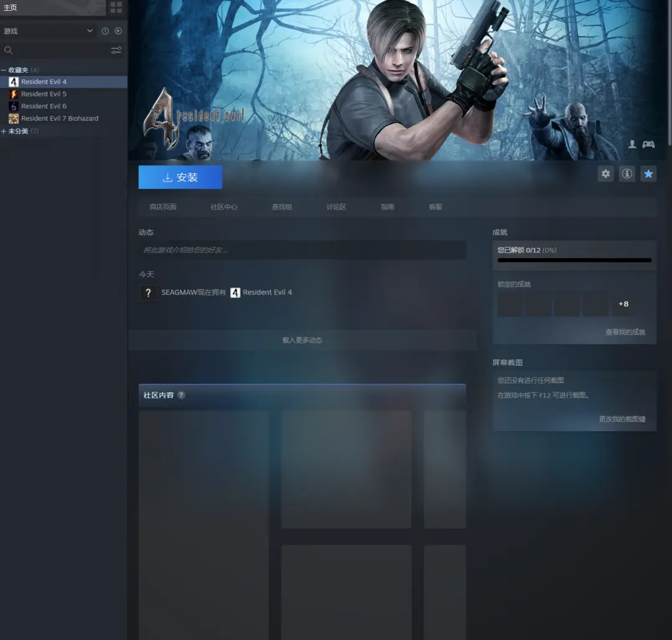Show game info icon
Screen dimensions: 672x640
[627, 174]
